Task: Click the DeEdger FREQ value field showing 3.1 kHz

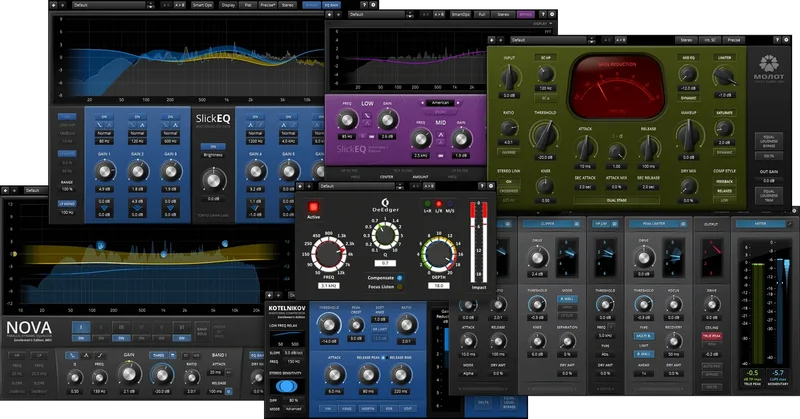Action: (329, 286)
